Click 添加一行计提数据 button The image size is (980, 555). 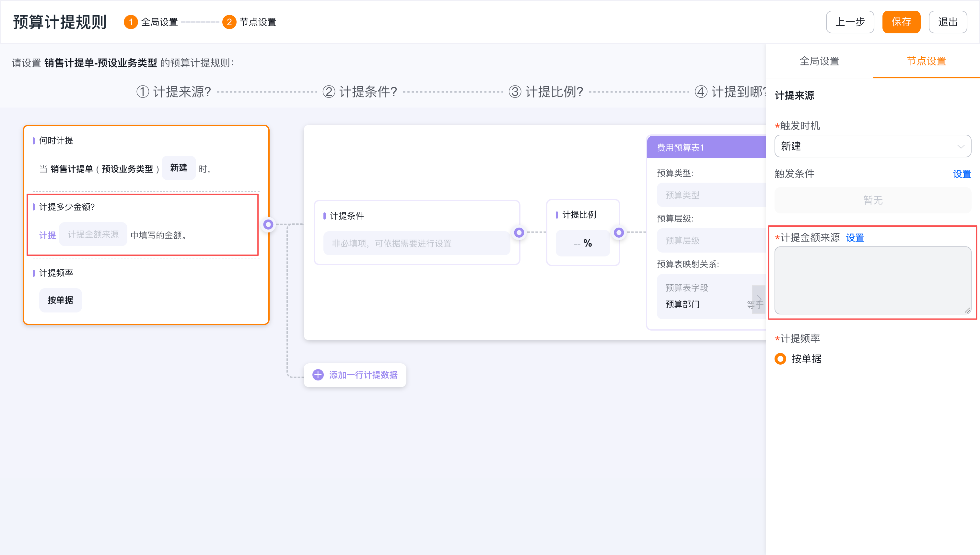point(355,375)
